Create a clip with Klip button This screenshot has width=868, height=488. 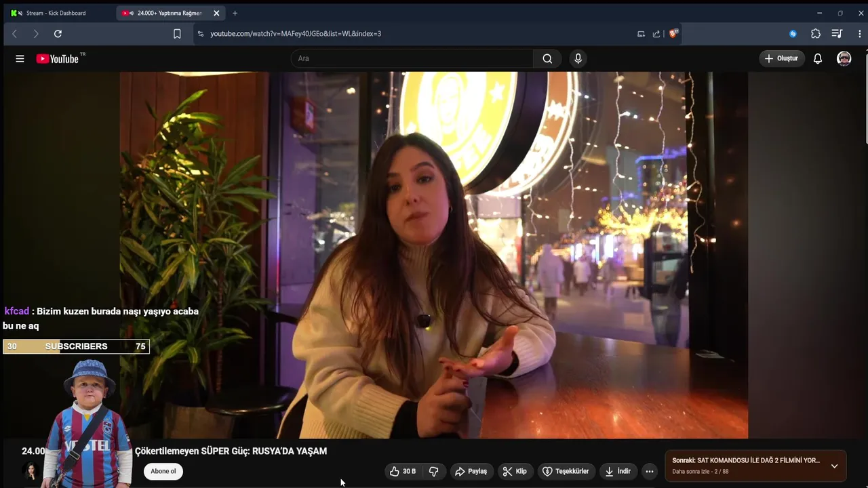(515, 471)
